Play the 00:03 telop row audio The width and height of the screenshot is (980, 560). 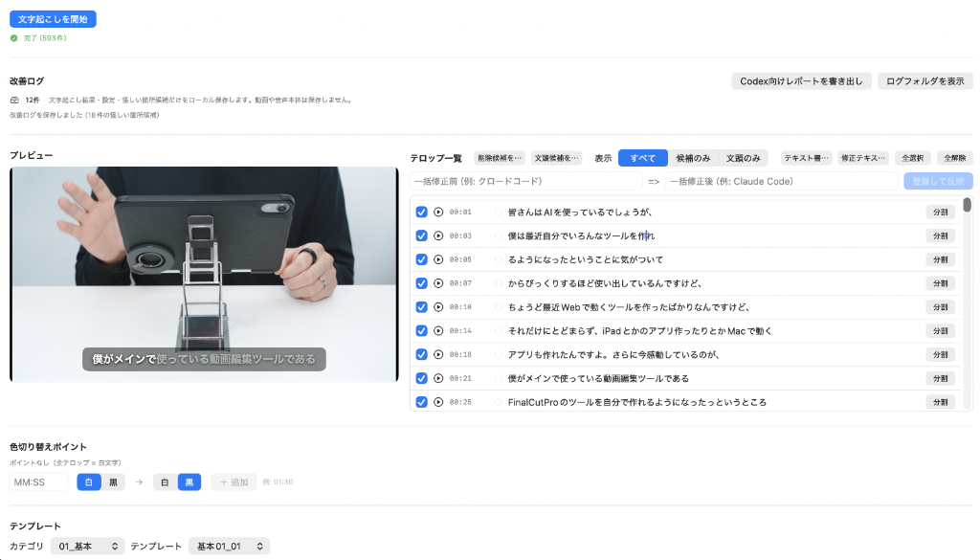pyautogui.click(x=438, y=235)
